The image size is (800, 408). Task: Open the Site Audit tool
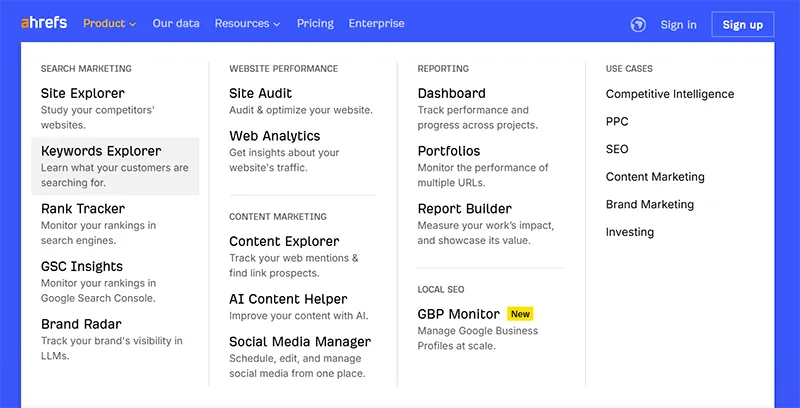tap(261, 93)
